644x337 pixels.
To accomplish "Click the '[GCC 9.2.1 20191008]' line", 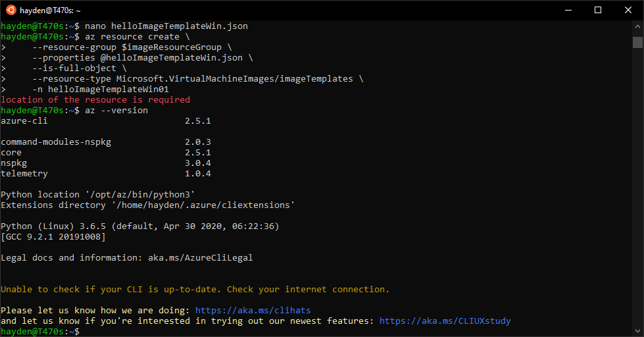I will click(53, 237).
